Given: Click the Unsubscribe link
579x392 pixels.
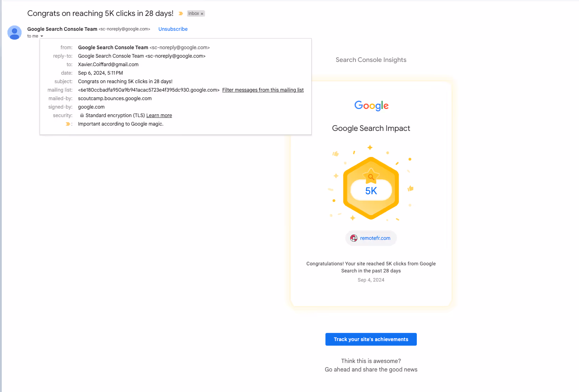Looking at the screenshot, I should point(173,29).
